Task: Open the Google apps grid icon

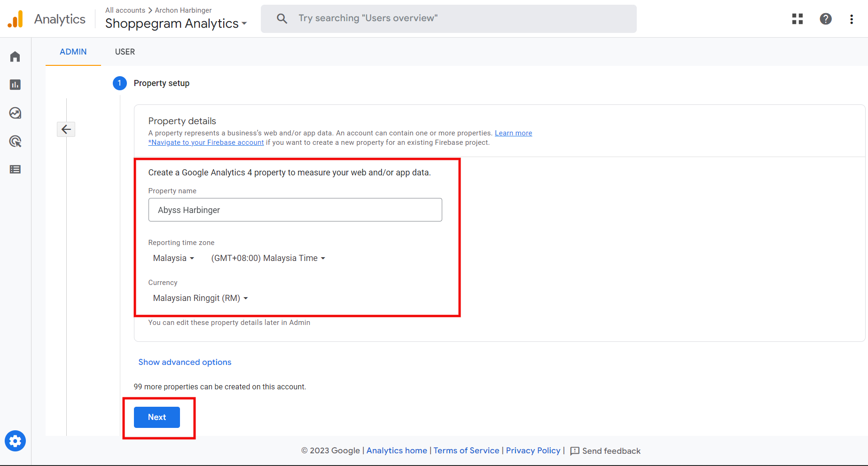Action: (798, 19)
